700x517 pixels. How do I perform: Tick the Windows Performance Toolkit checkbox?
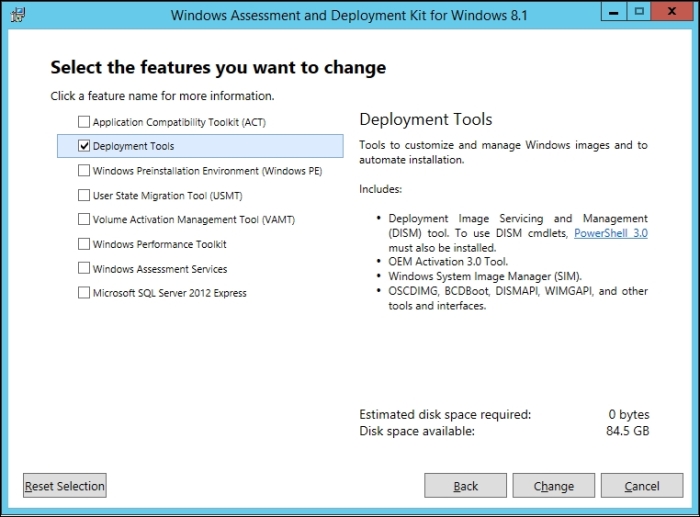coord(83,244)
